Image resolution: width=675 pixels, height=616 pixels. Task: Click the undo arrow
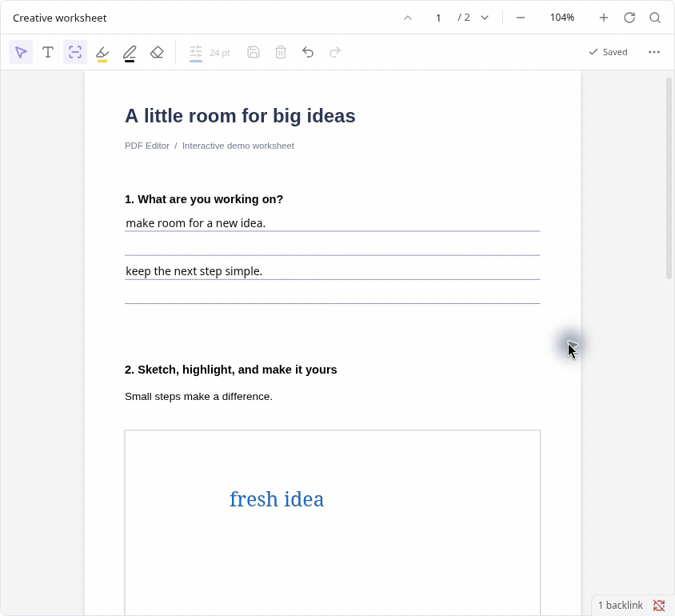308,52
